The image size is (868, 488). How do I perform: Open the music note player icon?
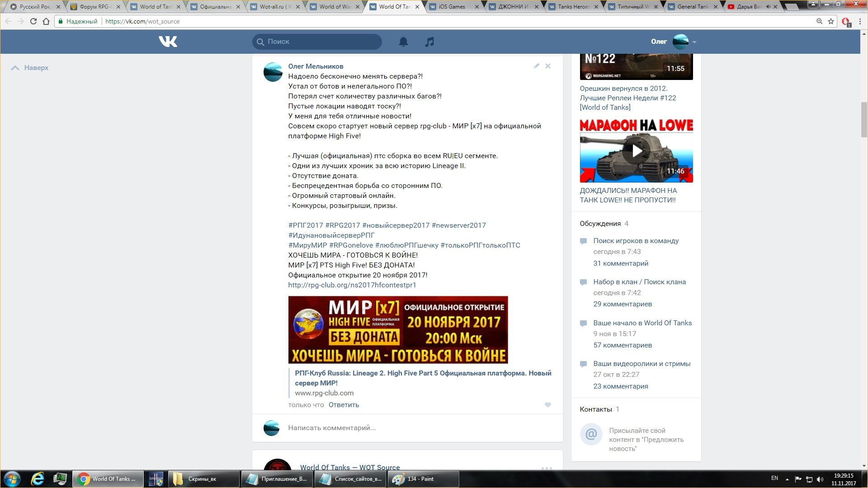429,42
